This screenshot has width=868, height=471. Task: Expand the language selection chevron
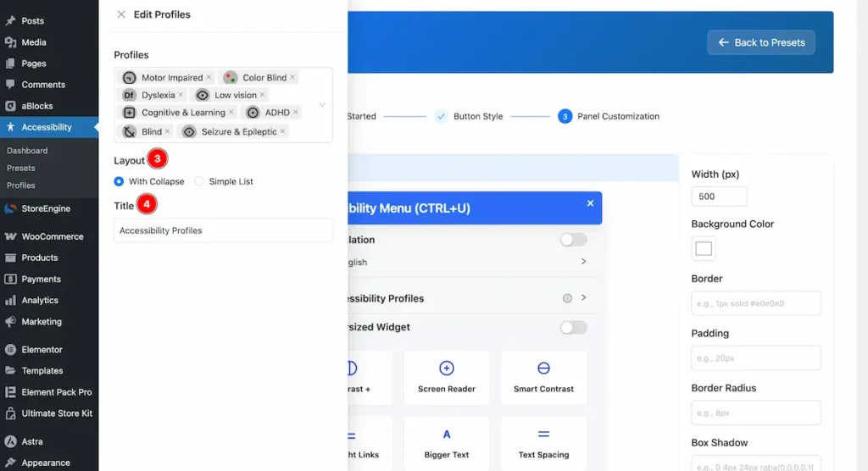(x=583, y=261)
